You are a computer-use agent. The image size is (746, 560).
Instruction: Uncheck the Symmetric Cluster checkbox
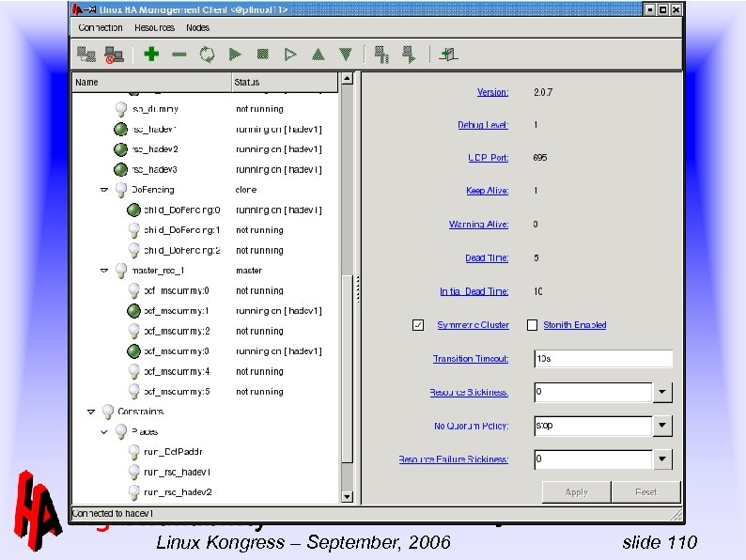point(418,325)
